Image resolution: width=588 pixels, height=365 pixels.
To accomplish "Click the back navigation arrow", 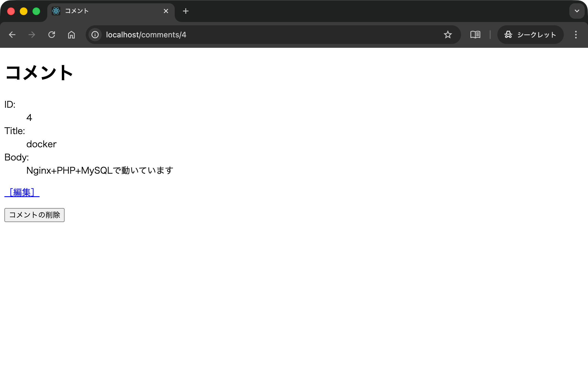I will pos(12,35).
